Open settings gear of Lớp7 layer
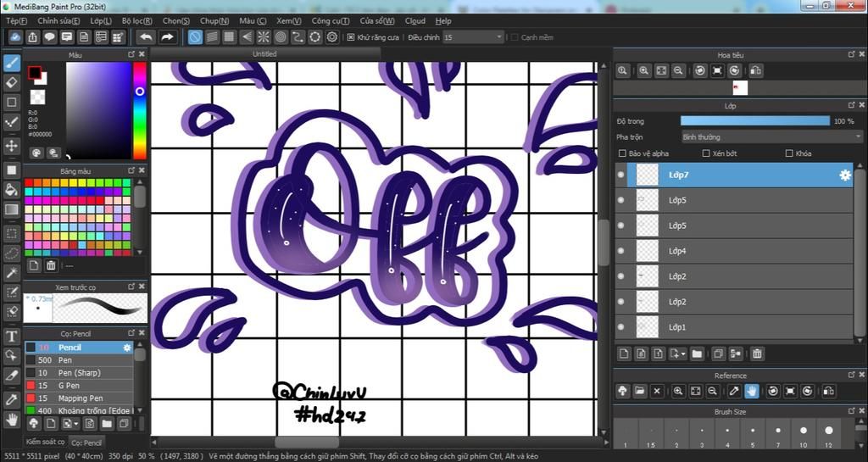The height and width of the screenshot is (462, 868). click(x=845, y=175)
